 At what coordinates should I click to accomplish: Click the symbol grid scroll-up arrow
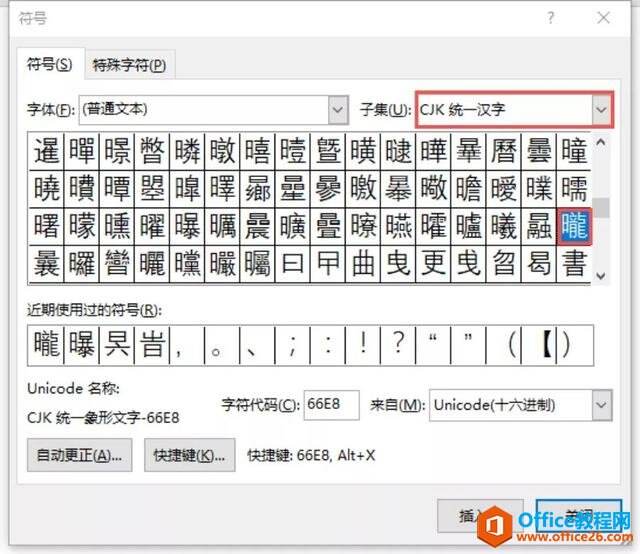pyautogui.click(x=600, y=142)
